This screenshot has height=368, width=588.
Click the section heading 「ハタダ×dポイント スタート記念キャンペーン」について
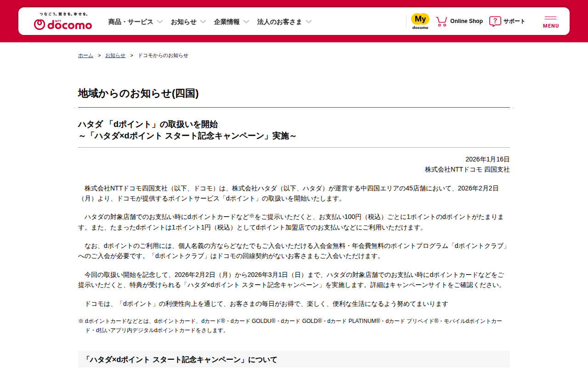tap(181, 359)
